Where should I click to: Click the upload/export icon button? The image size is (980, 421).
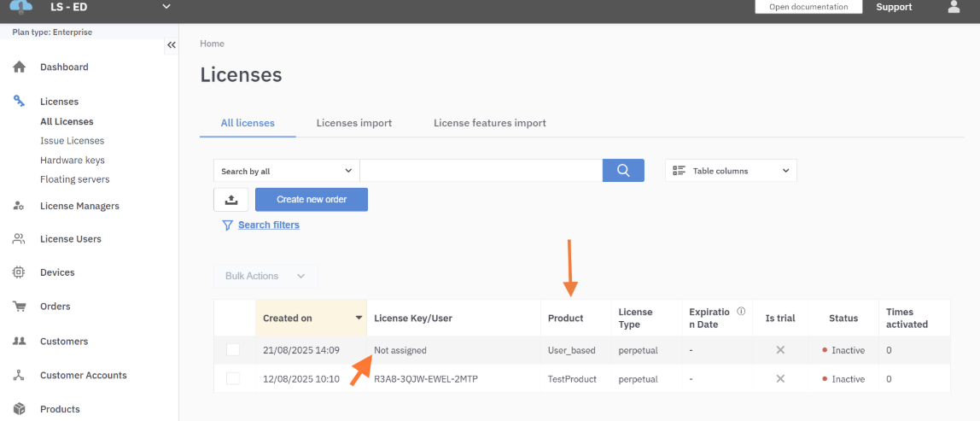(x=230, y=200)
